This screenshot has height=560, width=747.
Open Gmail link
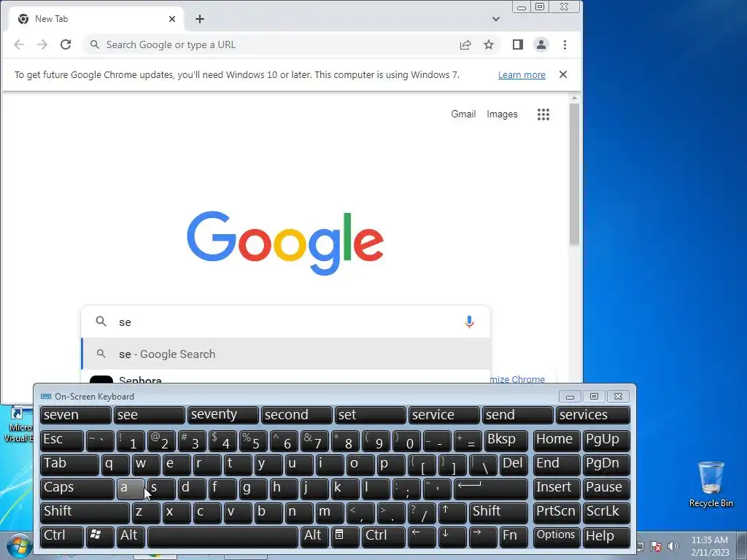463,114
